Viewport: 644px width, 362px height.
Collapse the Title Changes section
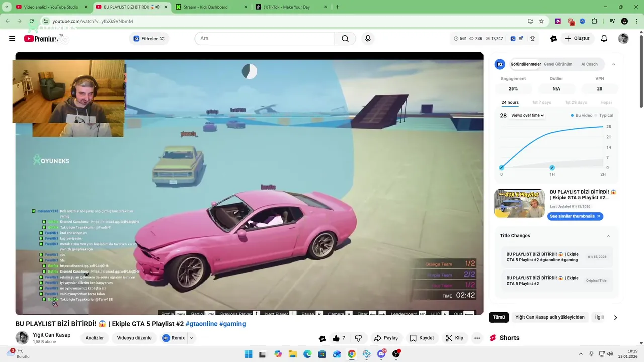coord(608,236)
